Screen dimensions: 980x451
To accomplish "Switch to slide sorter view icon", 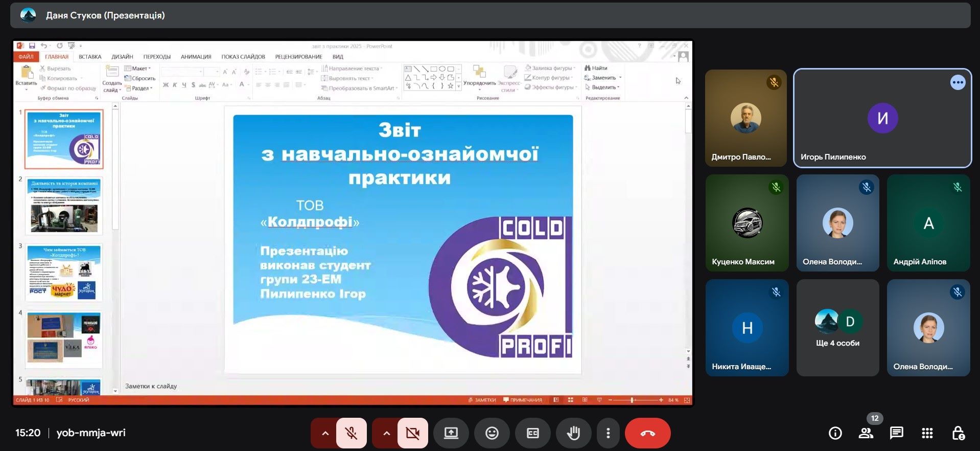I will click(571, 400).
